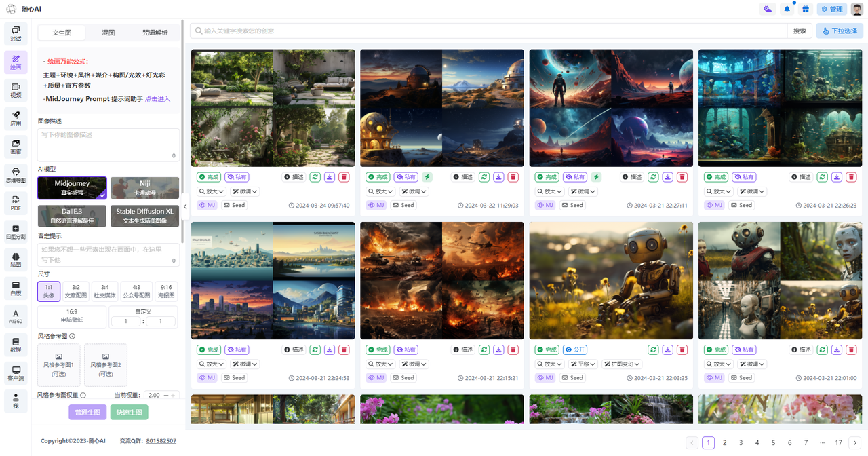Expand 扩图变幻 dropdown on the robot image
868x456 pixels.
(x=621, y=364)
